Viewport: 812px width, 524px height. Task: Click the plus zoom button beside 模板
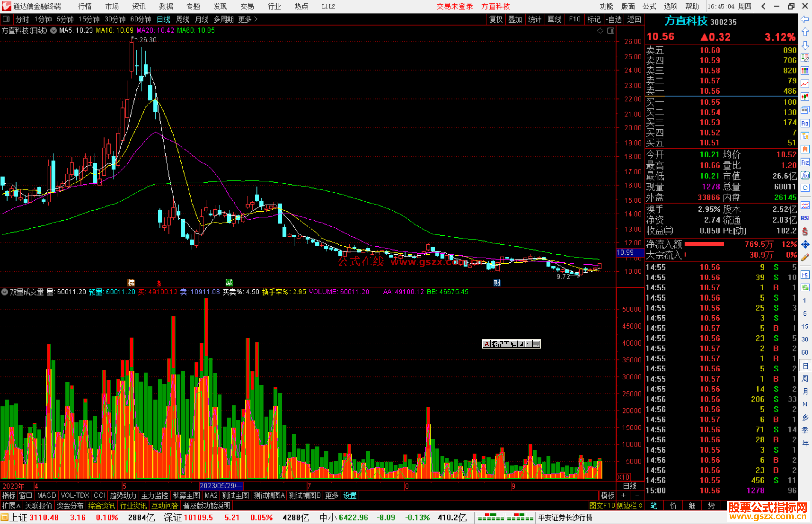tap(623, 495)
